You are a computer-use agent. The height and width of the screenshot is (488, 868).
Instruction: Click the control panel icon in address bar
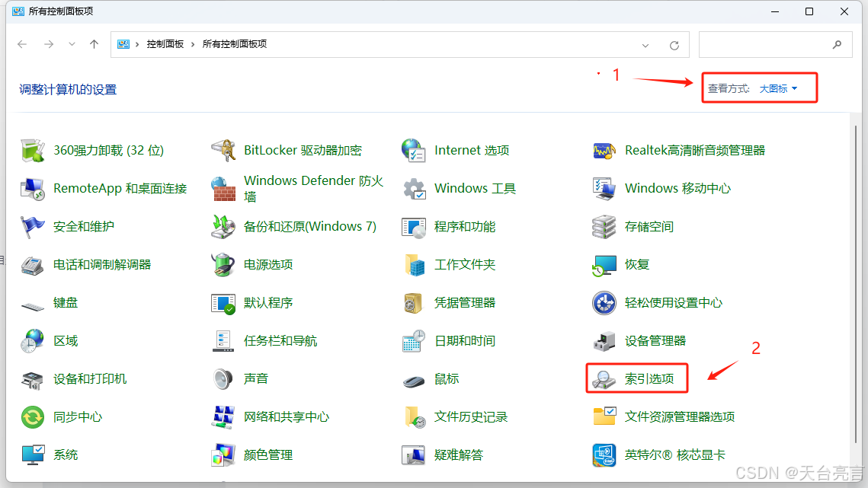(123, 44)
